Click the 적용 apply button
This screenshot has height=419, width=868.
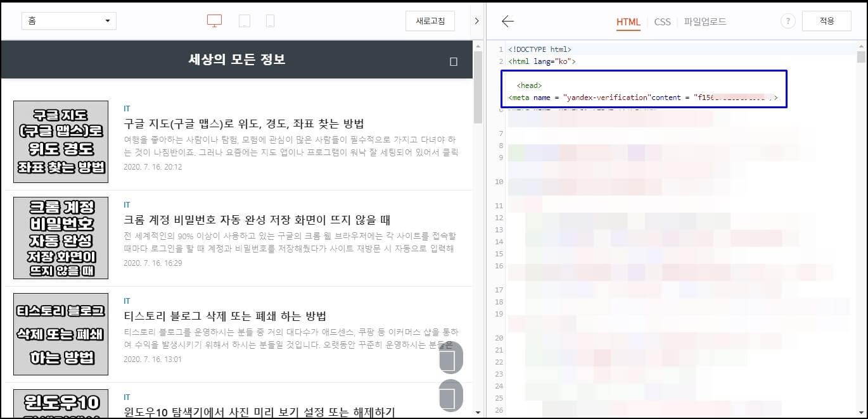click(827, 21)
